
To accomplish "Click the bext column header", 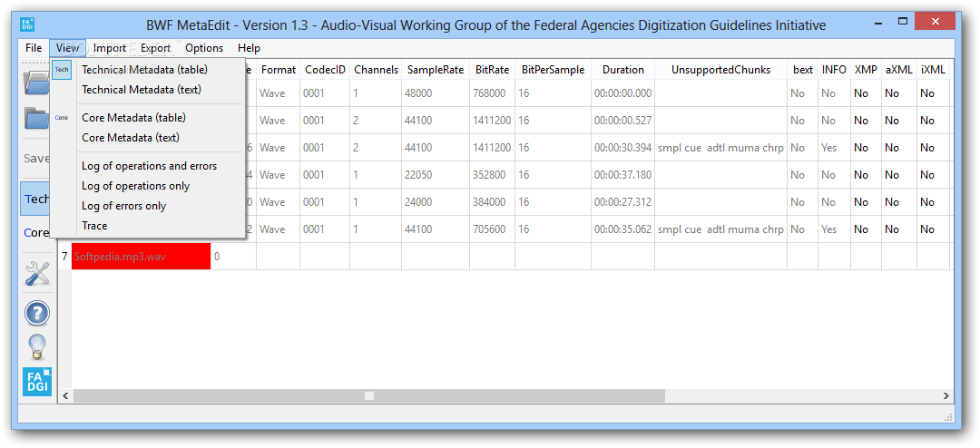I will [802, 70].
